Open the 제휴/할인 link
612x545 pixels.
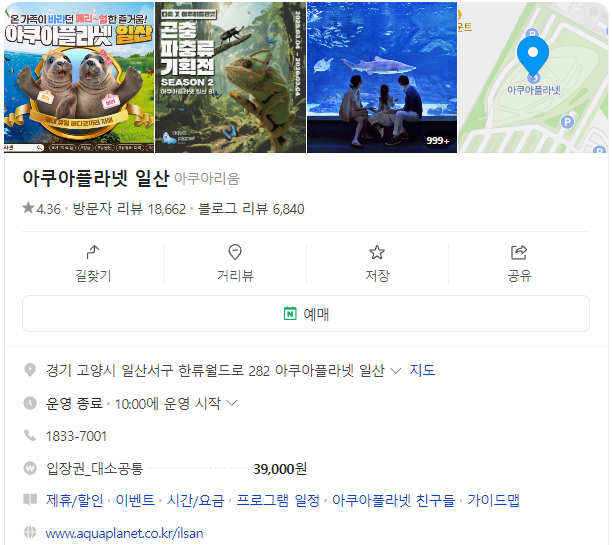pos(75,500)
